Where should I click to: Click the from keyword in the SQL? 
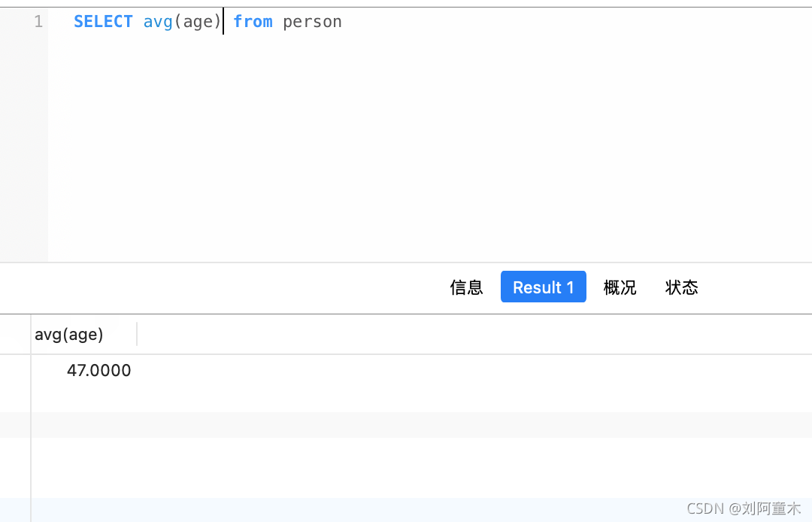point(253,21)
